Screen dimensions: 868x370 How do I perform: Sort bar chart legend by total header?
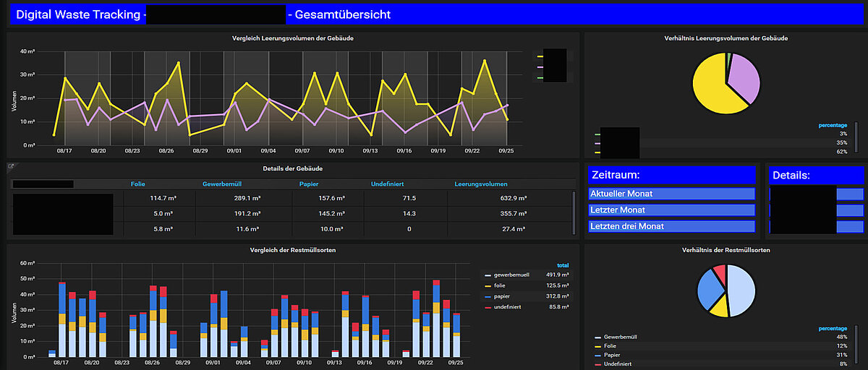pyautogui.click(x=563, y=265)
